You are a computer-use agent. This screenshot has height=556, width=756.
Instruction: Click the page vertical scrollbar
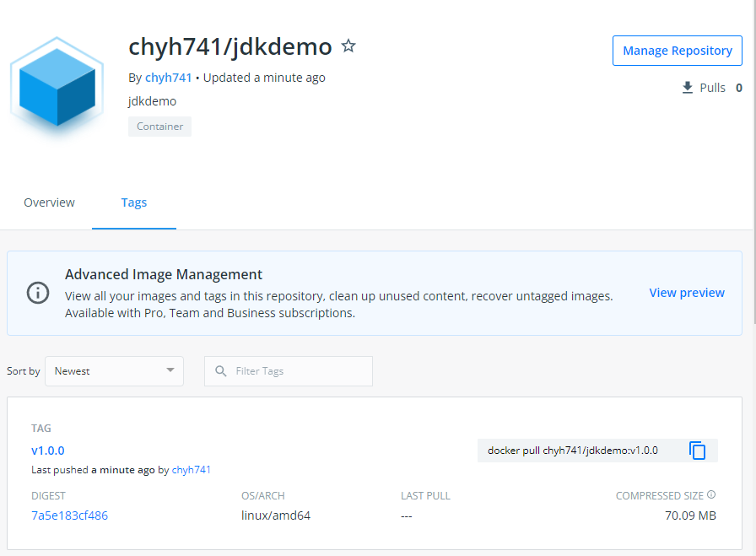click(x=754, y=161)
